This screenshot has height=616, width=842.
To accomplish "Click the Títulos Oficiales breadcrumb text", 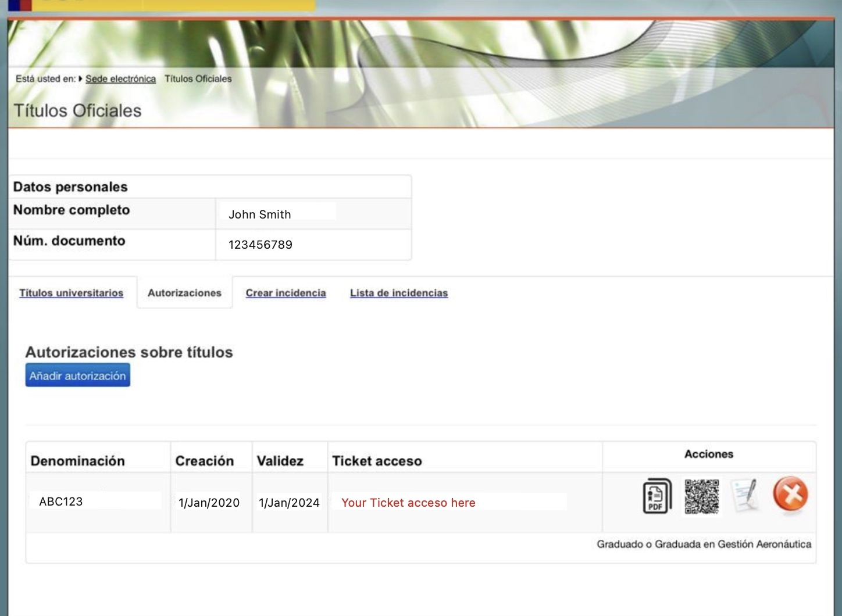I will pos(198,78).
